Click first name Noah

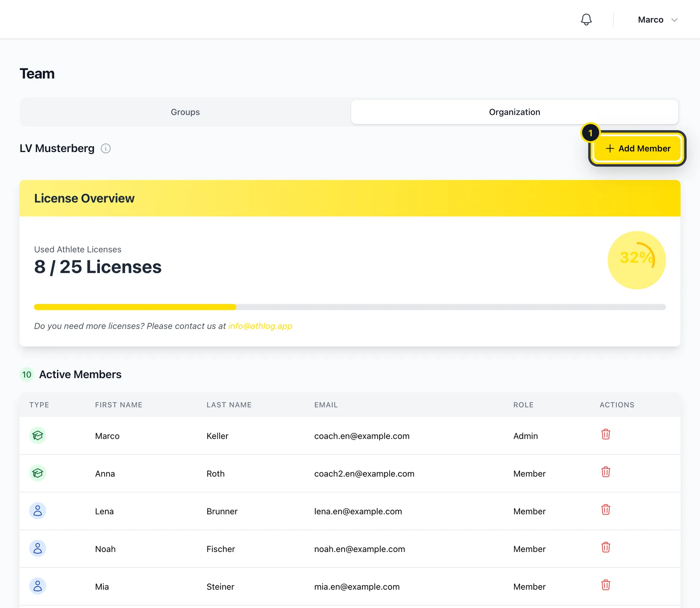105,549
